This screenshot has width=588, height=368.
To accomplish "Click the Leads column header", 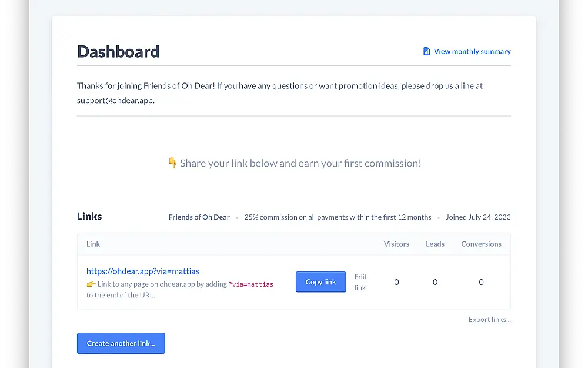I will click(435, 244).
